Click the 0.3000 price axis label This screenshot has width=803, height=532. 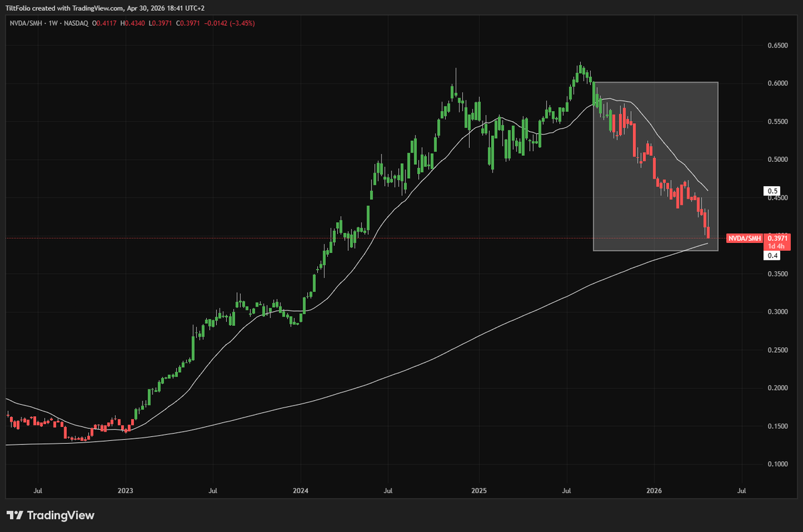tap(777, 312)
